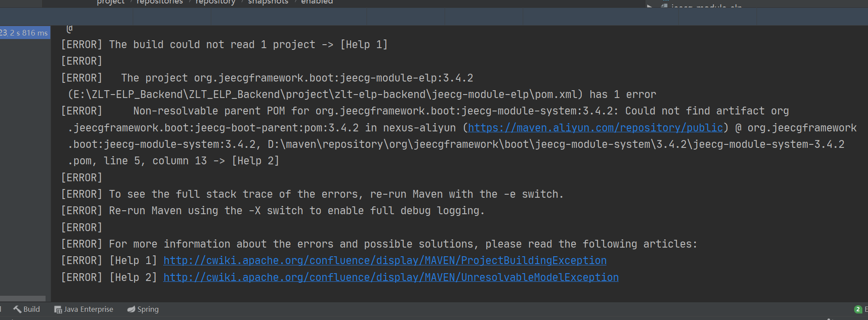Open the ProjectBuildingException help link
868x320 pixels.
pos(385,260)
